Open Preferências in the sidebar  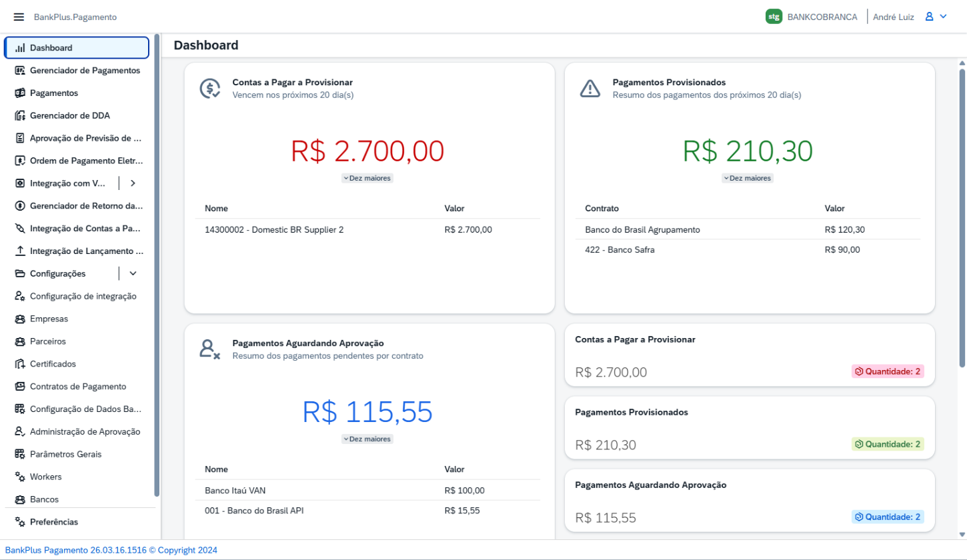pos(77,522)
